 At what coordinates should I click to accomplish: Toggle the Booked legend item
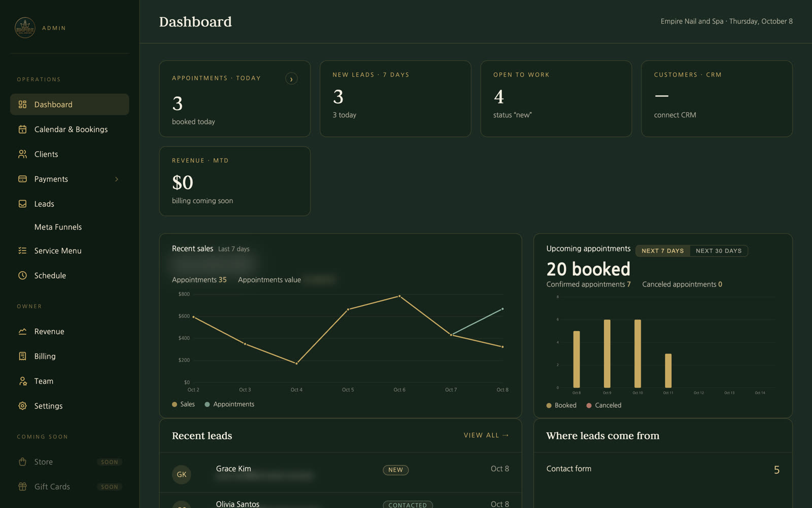tap(561, 405)
